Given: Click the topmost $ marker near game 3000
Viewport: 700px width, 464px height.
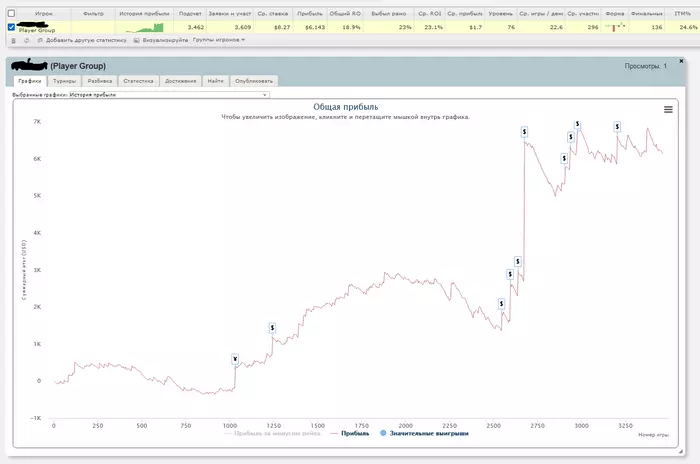Looking at the screenshot, I should coord(577,124).
